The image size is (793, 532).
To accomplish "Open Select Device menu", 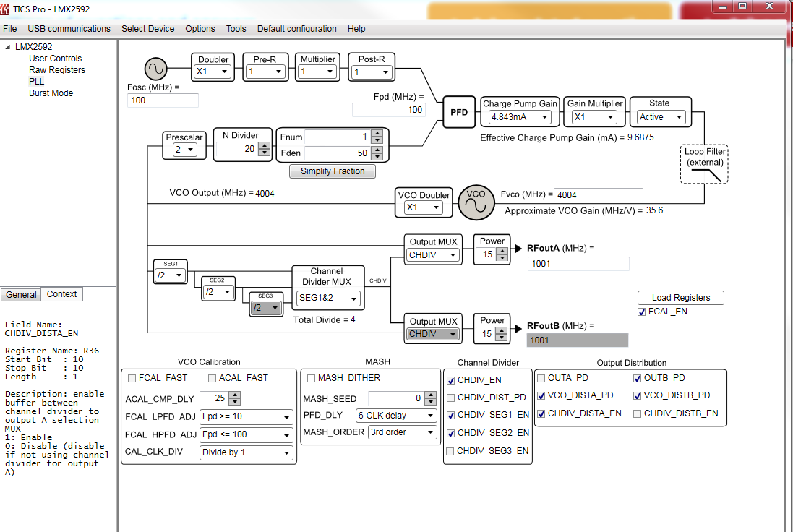I will pos(147,29).
